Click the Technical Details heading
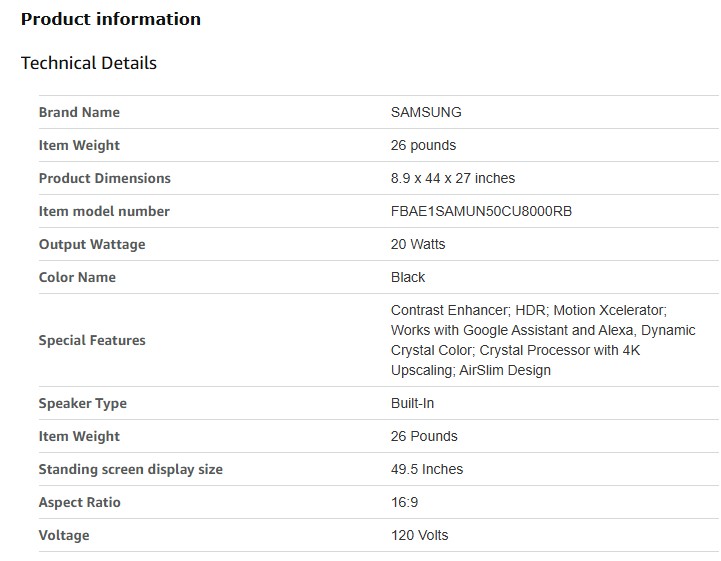This screenshot has width=721, height=561. click(89, 63)
